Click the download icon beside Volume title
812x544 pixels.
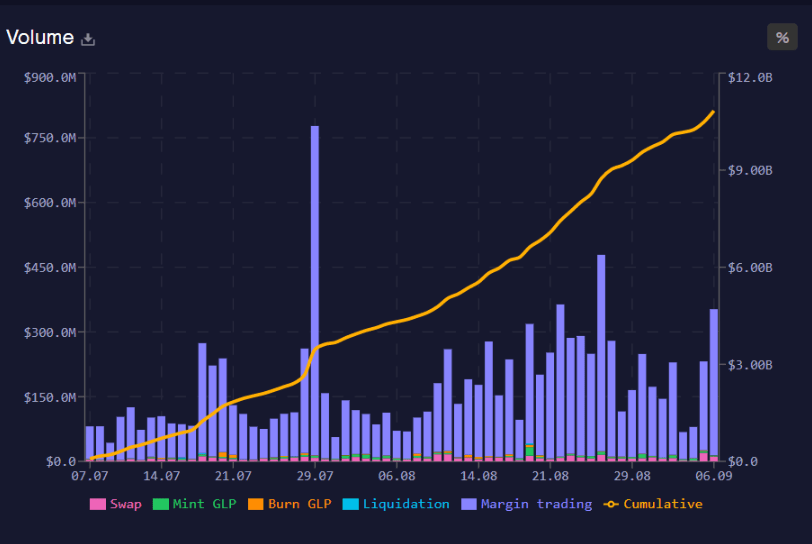point(88,39)
